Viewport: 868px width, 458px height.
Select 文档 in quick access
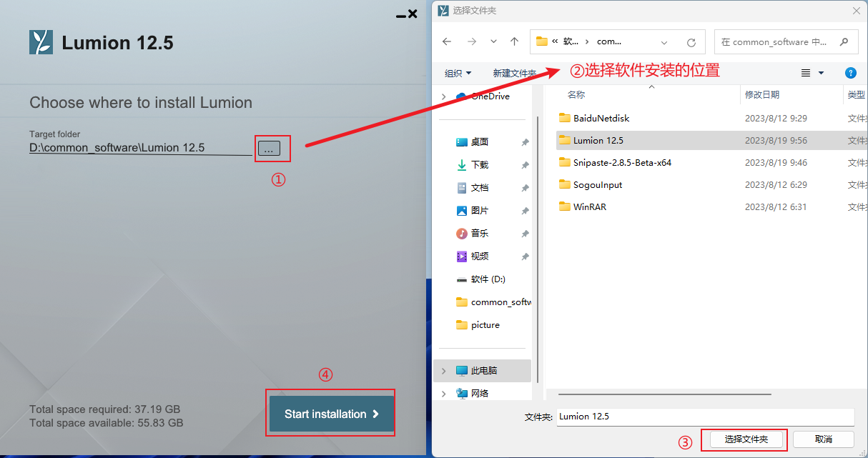click(x=480, y=188)
